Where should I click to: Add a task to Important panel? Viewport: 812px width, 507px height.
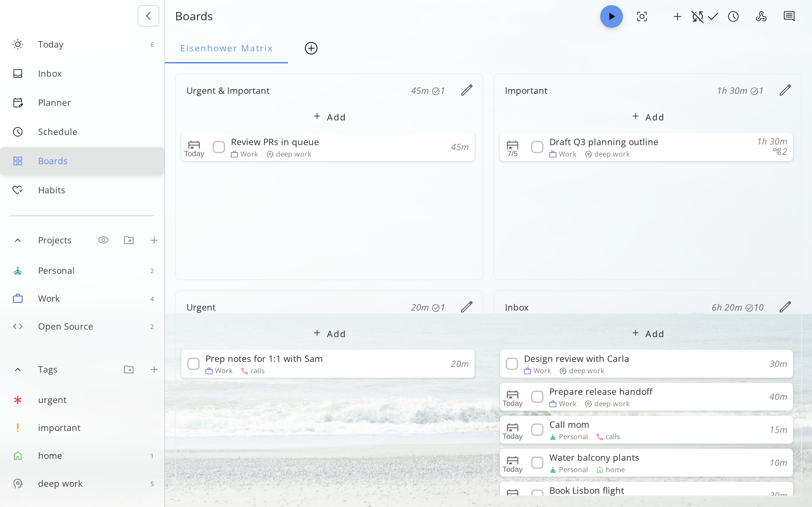(648, 117)
